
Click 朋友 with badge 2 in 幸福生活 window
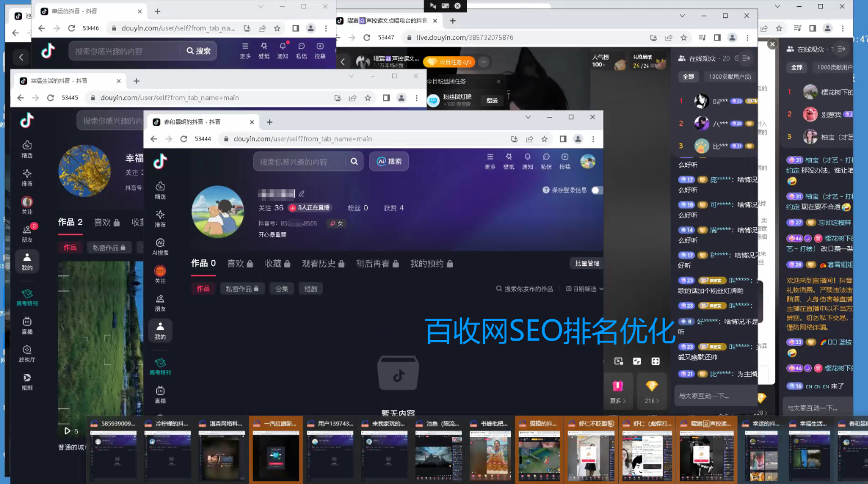[x=27, y=233]
